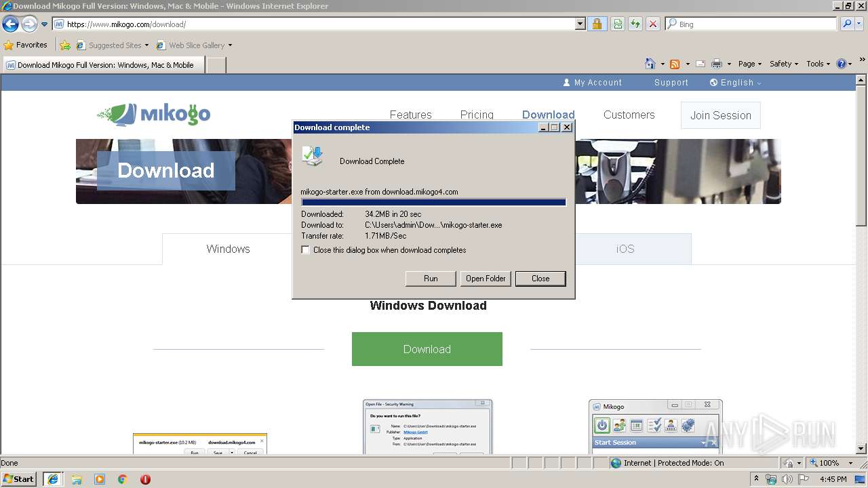This screenshot has height=488, width=868.
Task: Open the Suggested Sites link
Action: point(113,45)
